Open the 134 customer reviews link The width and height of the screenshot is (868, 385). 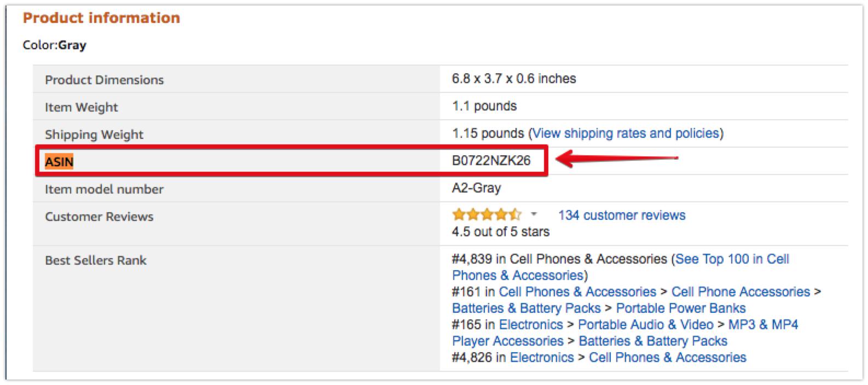tap(621, 215)
